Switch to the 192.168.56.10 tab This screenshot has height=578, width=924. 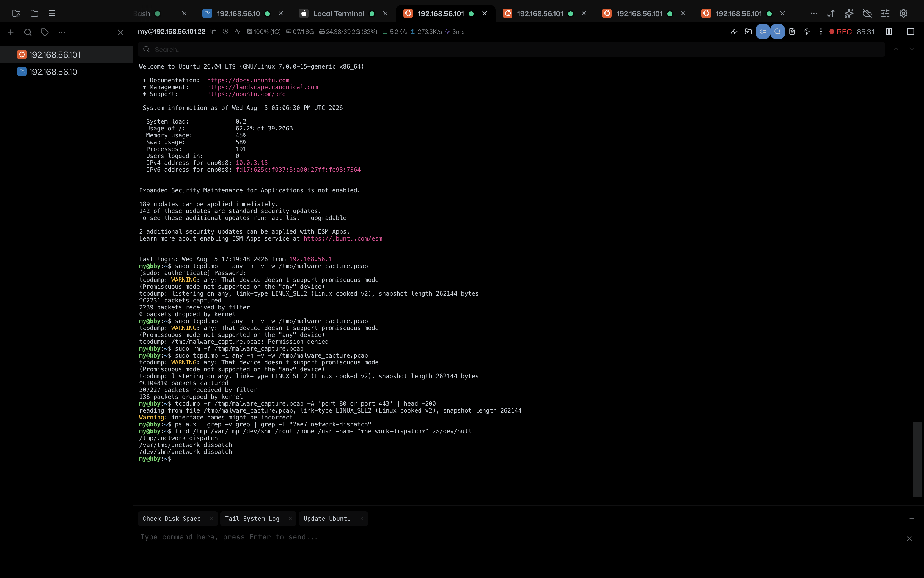(x=238, y=13)
